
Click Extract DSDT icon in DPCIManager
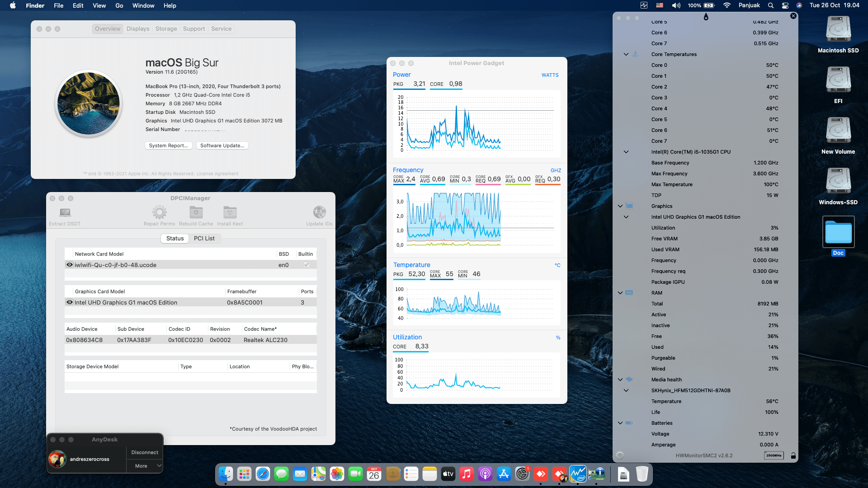point(65,212)
